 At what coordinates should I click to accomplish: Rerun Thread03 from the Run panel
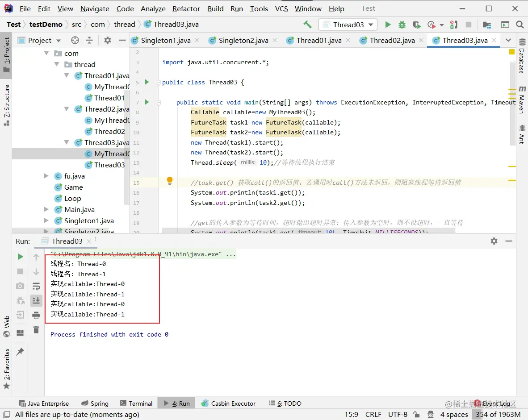[20, 257]
